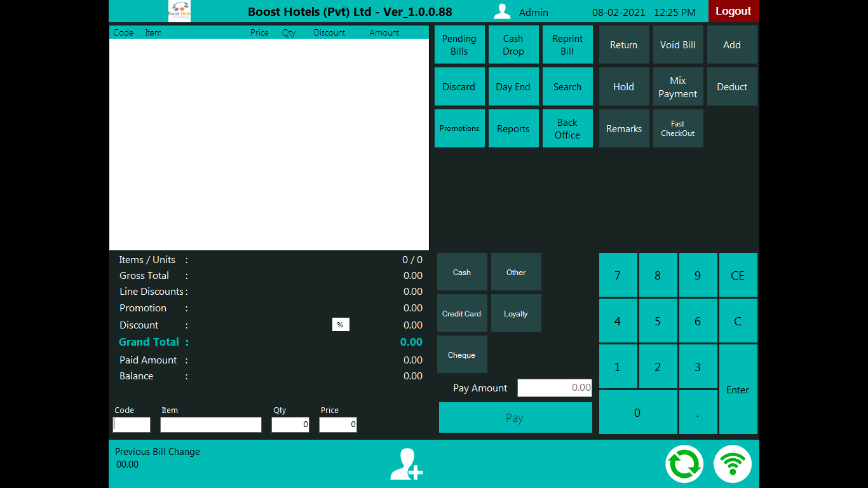
Task: Open Mix Payment option
Action: 678,87
